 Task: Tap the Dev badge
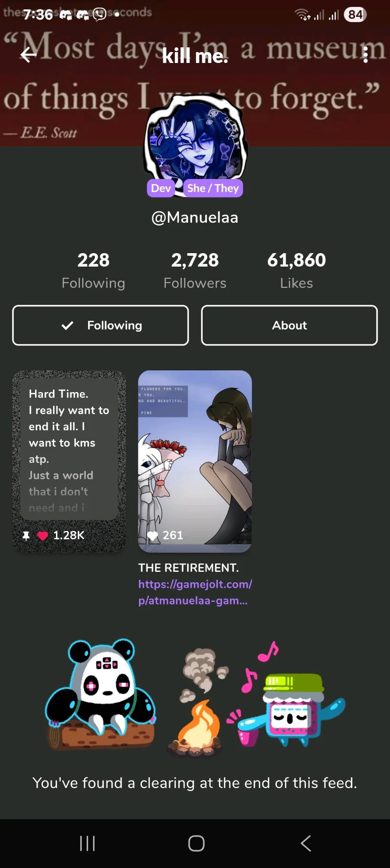161,188
